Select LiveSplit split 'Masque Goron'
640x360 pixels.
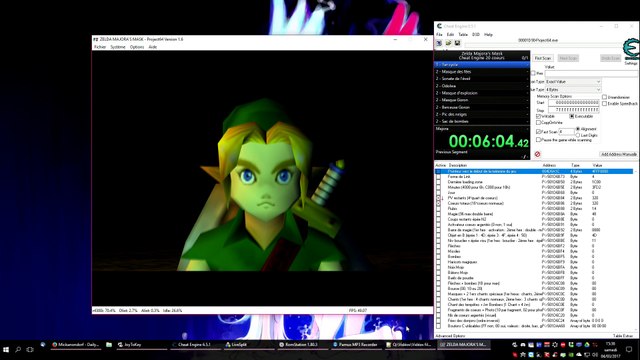coord(482,100)
